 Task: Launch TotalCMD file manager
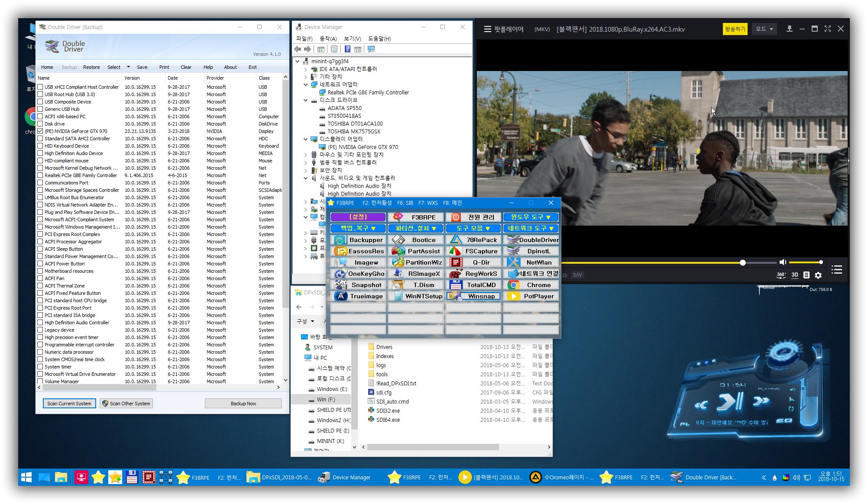pyautogui.click(x=473, y=285)
